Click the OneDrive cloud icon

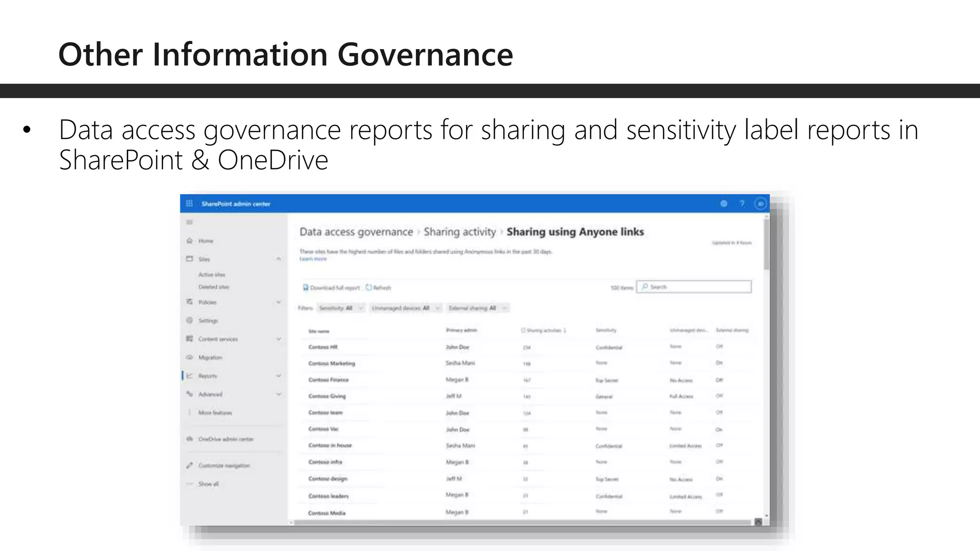(189, 439)
